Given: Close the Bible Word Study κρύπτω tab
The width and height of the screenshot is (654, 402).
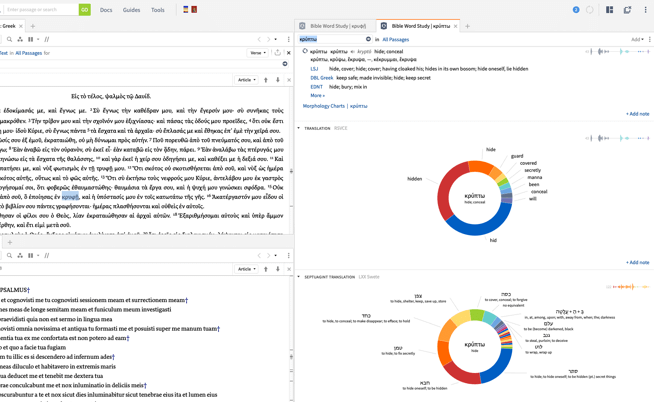Looking at the screenshot, I should [x=455, y=26].
